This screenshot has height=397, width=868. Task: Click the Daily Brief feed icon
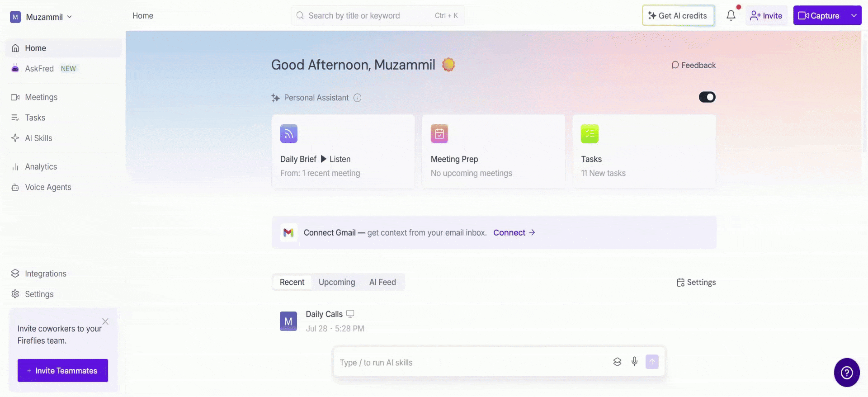click(289, 133)
